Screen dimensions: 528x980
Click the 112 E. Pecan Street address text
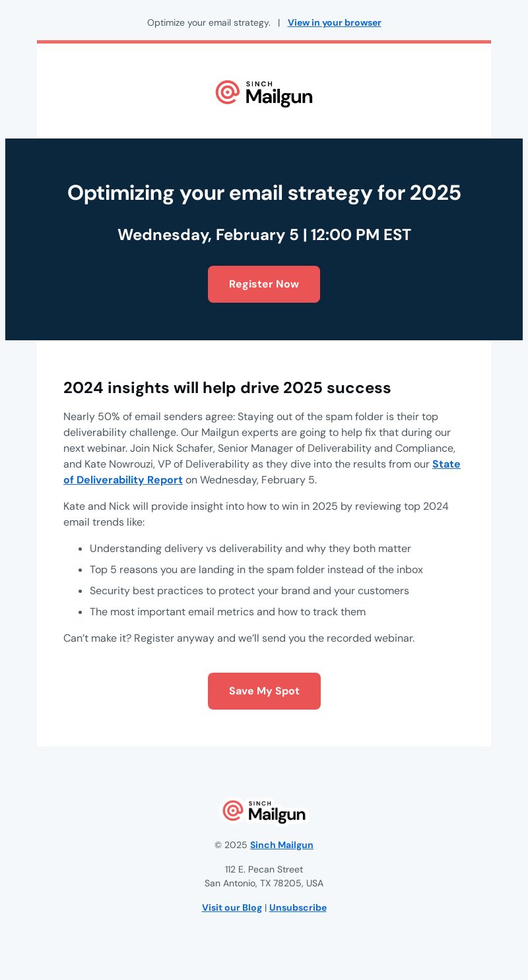pyautogui.click(x=264, y=870)
